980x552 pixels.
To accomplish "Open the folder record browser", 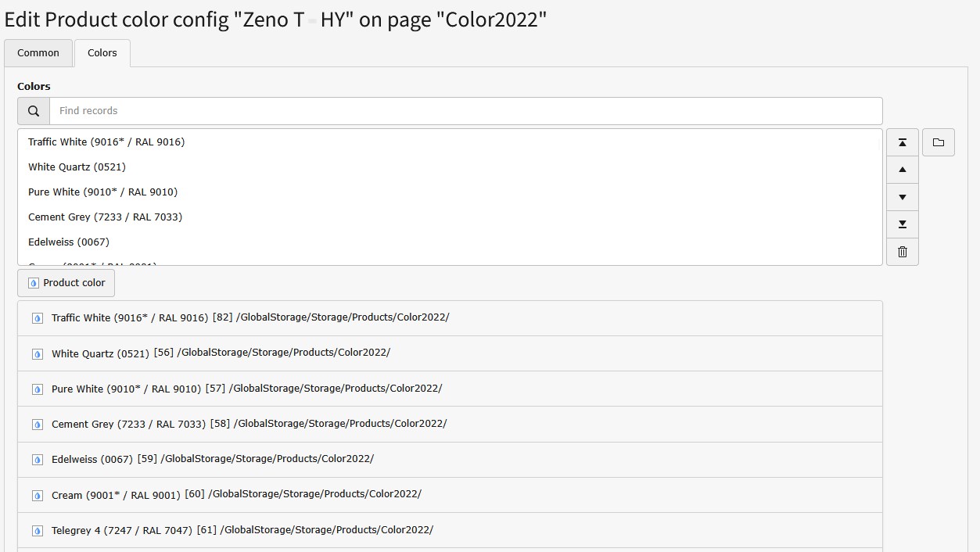I will tap(938, 142).
